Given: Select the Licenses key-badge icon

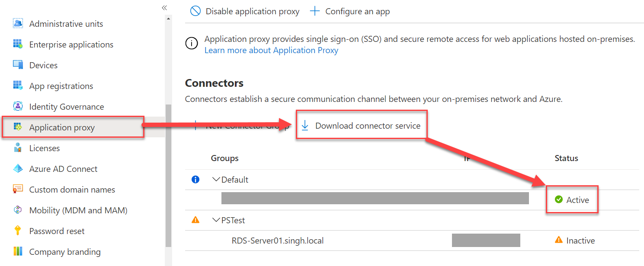Looking at the screenshot, I should coord(18,148).
